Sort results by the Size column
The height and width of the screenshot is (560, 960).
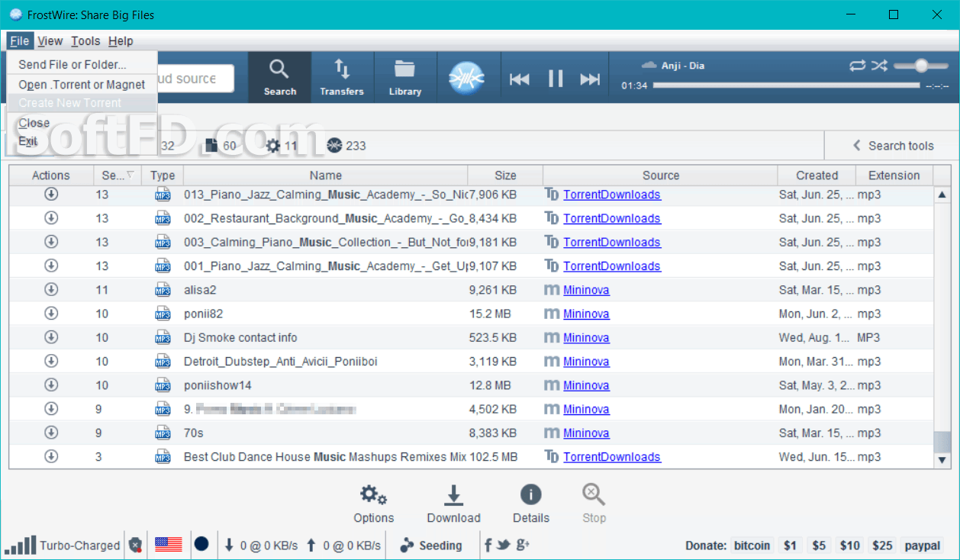[505, 175]
